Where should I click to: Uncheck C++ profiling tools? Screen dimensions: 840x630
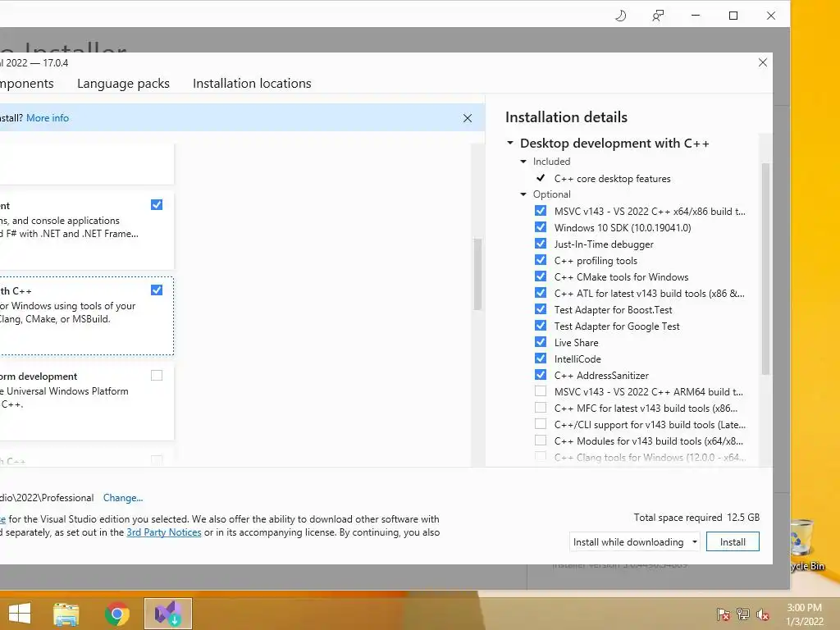click(x=541, y=260)
